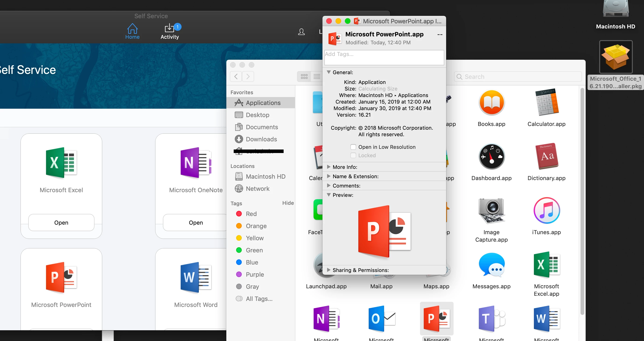Image resolution: width=644 pixels, height=341 pixels.
Task: Open the Activity tab in Self Service
Action: pos(170,31)
